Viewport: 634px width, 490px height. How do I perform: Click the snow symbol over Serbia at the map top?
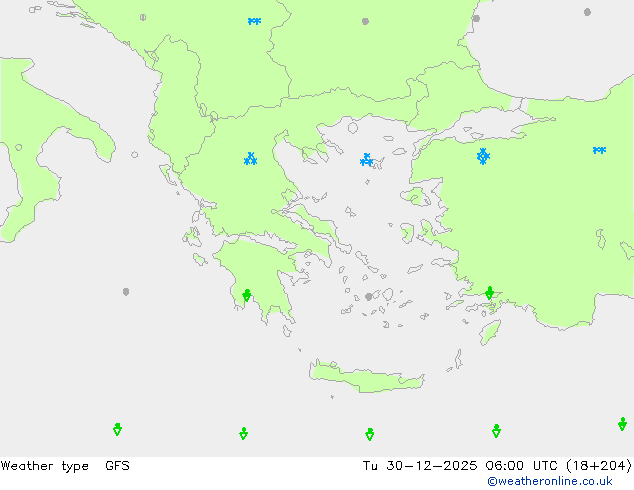click(x=254, y=21)
